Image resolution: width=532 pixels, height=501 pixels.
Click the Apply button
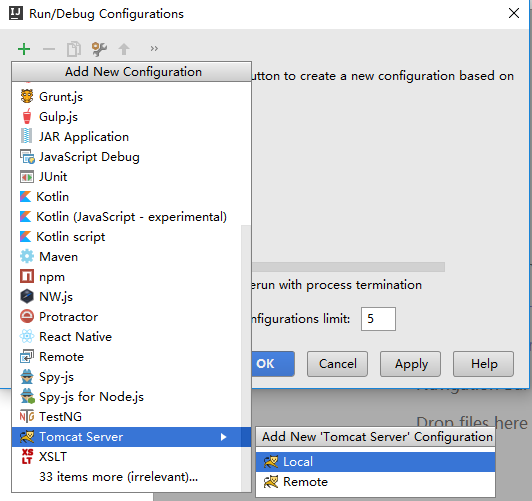point(411,364)
